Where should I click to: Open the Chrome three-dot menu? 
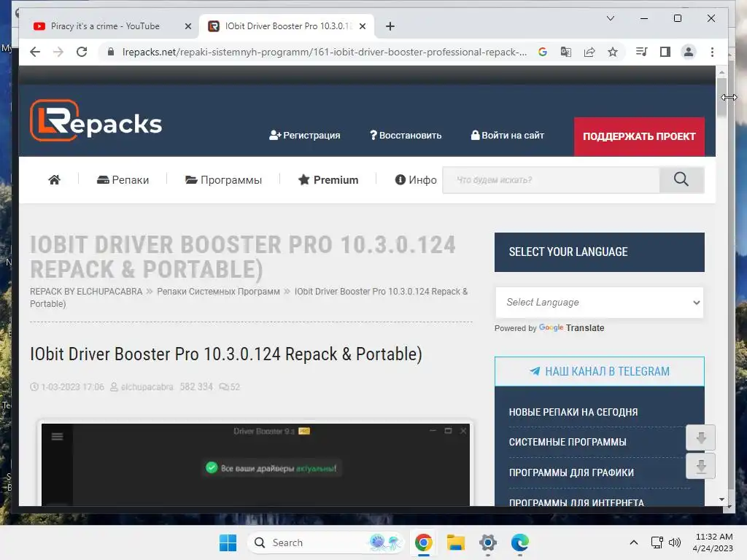click(x=712, y=52)
